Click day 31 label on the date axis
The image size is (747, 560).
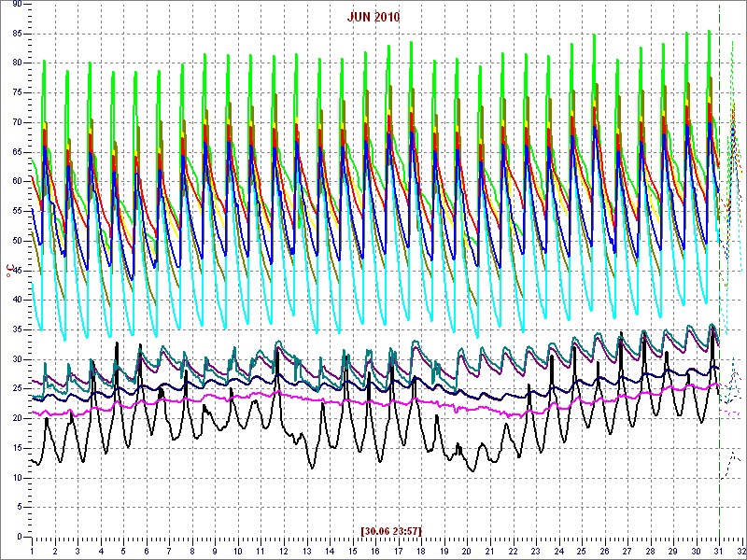[719, 551]
